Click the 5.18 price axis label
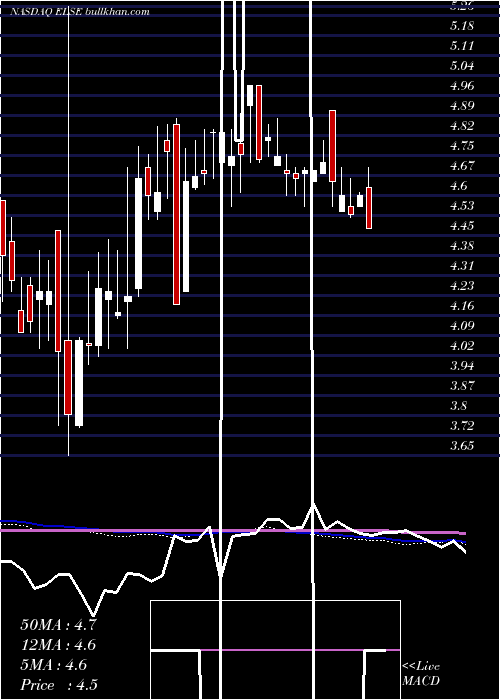 point(462,26)
